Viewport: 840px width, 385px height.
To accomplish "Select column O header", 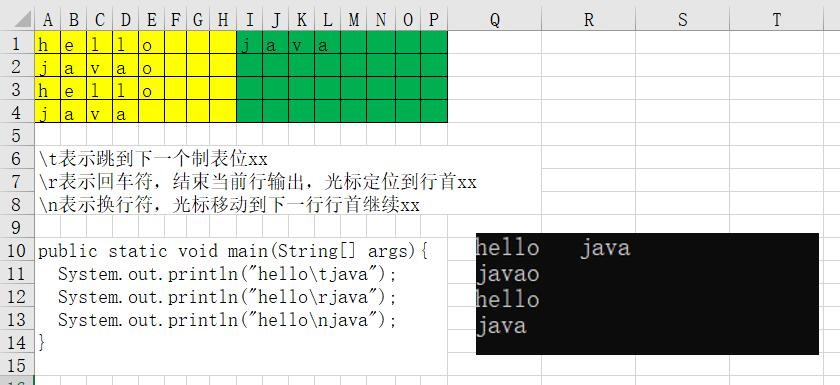I will point(408,20).
